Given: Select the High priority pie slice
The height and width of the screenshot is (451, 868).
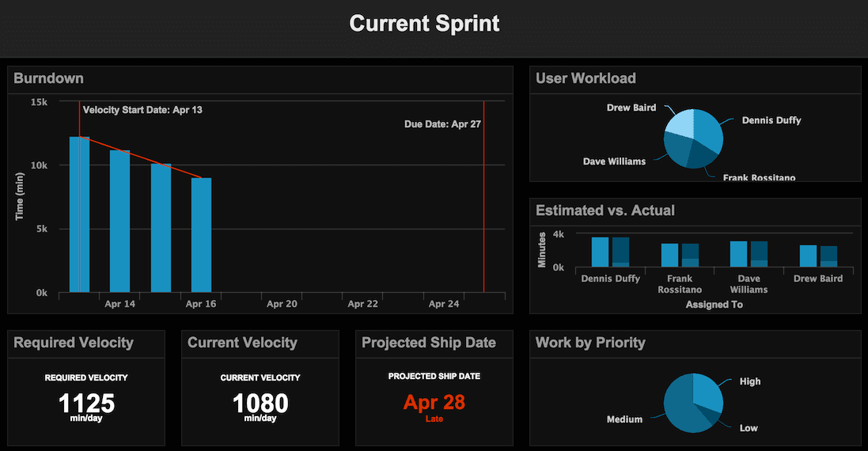Looking at the screenshot, I should [708, 391].
